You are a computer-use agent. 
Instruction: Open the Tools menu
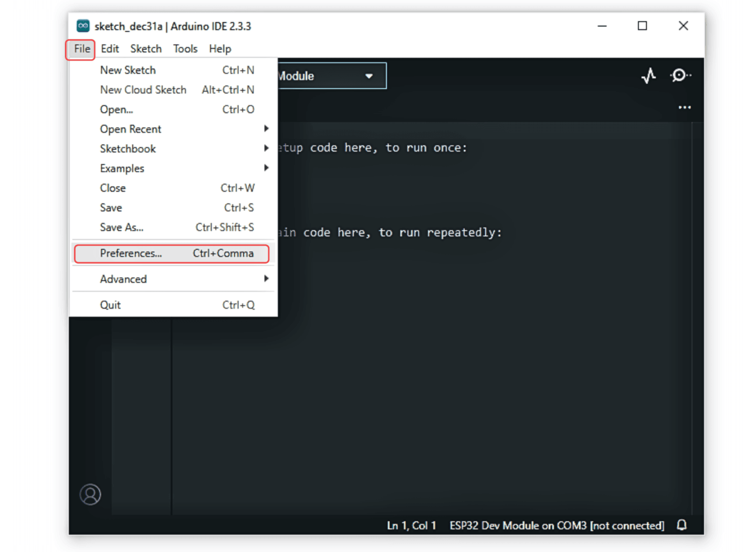[185, 49]
